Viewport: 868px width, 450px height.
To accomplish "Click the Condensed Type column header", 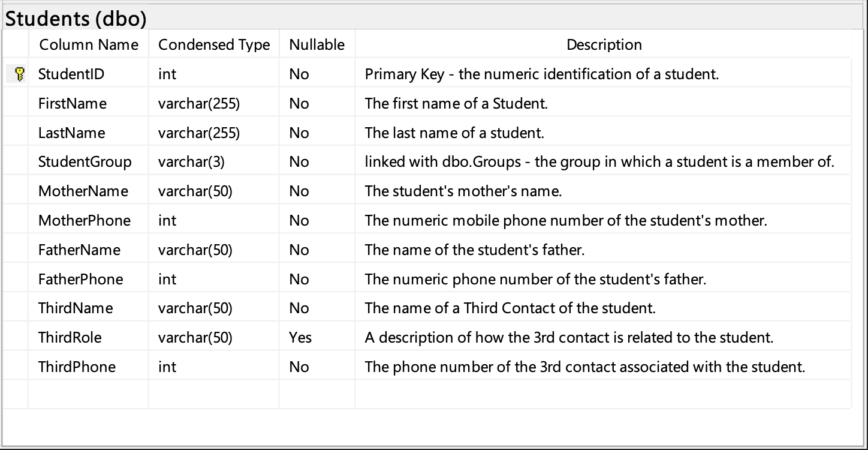I will [214, 45].
